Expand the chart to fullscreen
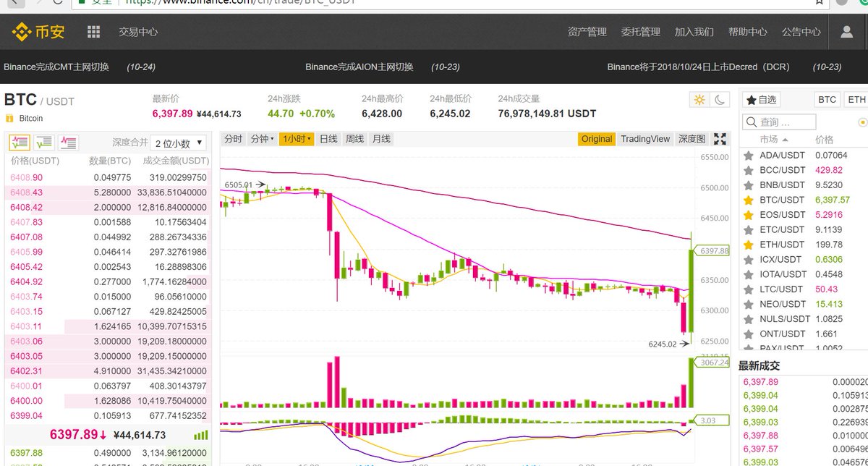868x466 pixels. pos(720,138)
